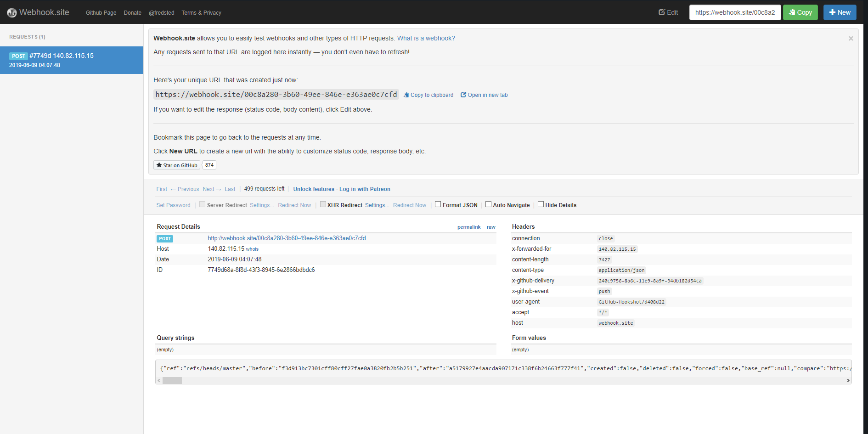Create a new URL with New button
The width and height of the screenshot is (868, 434).
tap(840, 12)
